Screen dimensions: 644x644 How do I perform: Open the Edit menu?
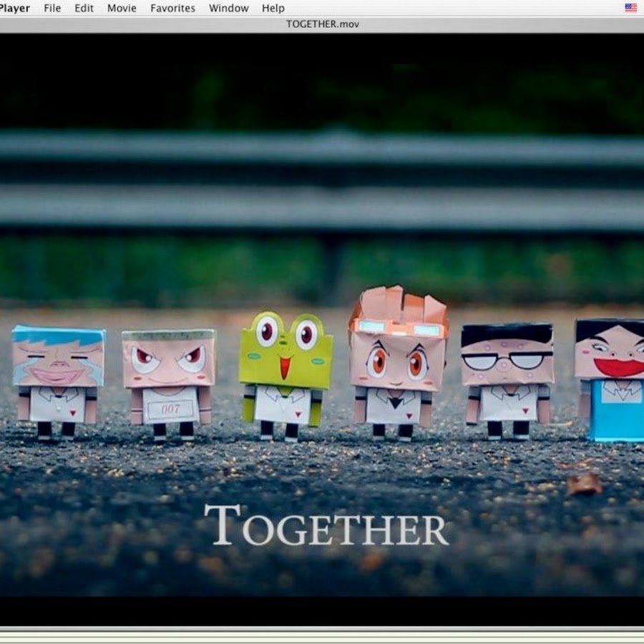pyautogui.click(x=84, y=8)
